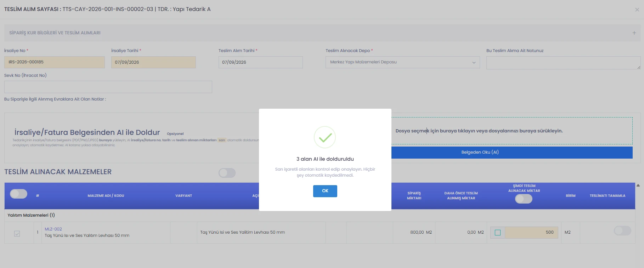Click the green checkmark success icon

coord(325,137)
